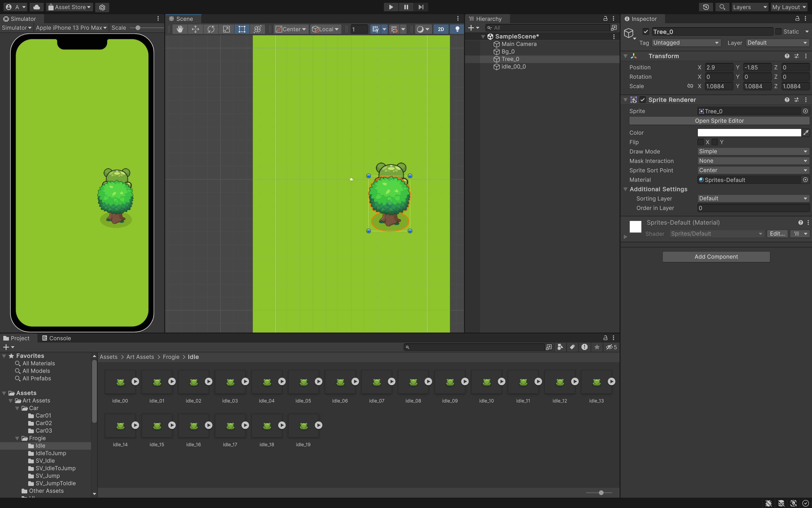Screen dimensions: 812x508
Task: Open Sorting Layer dropdown
Action: 753,198
